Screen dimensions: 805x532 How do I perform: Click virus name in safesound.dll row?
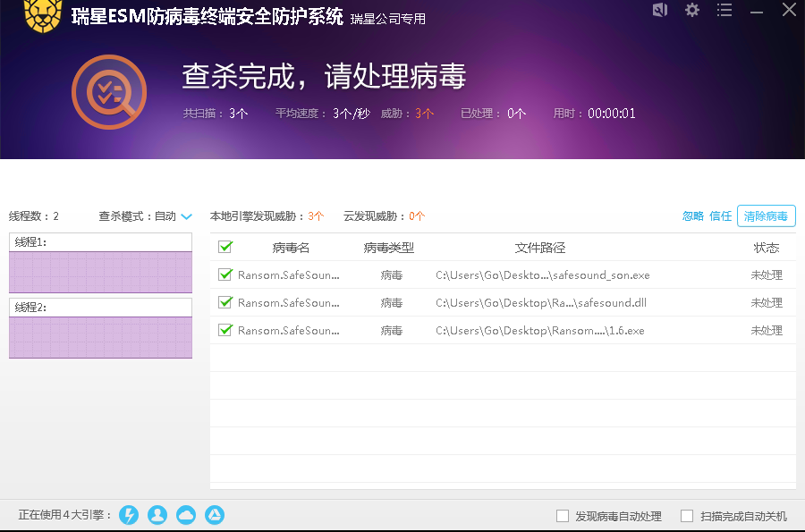[x=289, y=303]
